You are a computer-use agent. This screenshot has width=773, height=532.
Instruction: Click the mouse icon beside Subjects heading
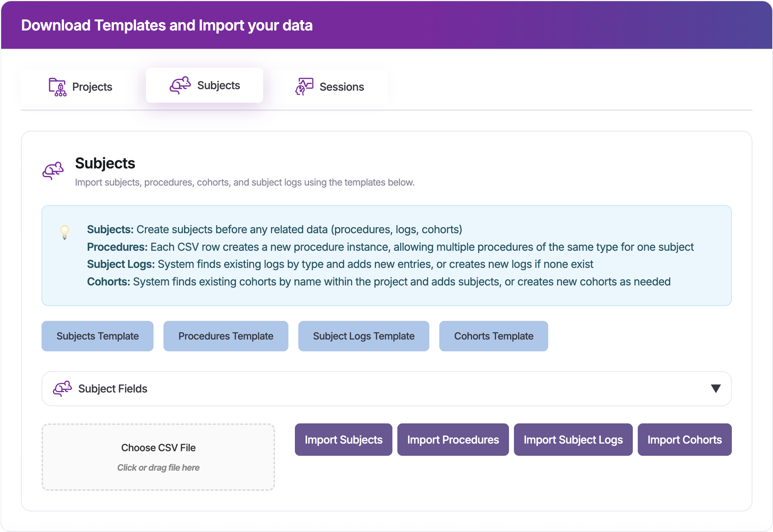pos(53,170)
